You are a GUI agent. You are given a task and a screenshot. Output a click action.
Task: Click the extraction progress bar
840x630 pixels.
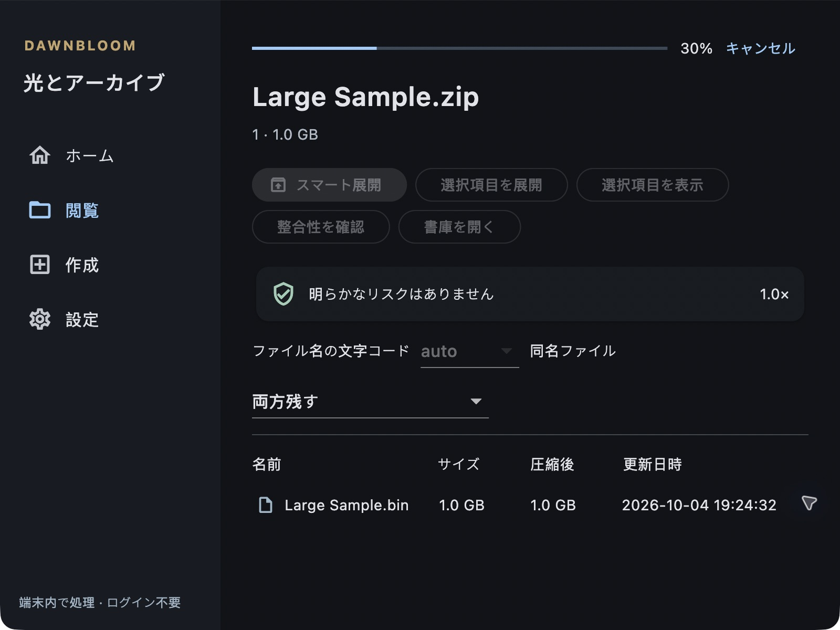tap(459, 48)
